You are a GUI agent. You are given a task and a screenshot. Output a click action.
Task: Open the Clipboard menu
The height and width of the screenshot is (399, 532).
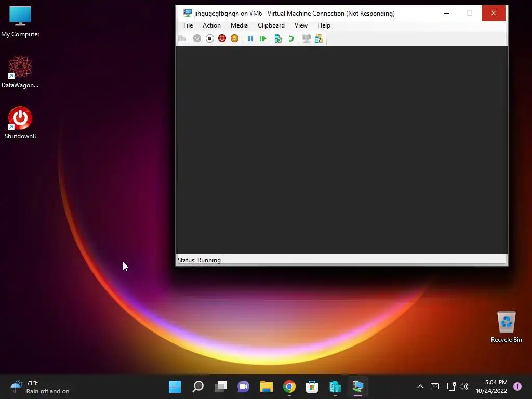pos(271,25)
